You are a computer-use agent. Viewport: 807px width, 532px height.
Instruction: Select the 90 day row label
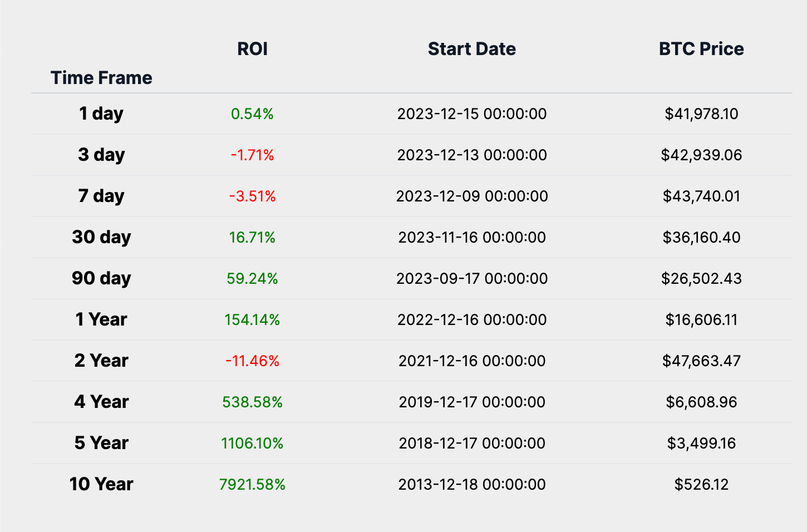pos(101,278)
